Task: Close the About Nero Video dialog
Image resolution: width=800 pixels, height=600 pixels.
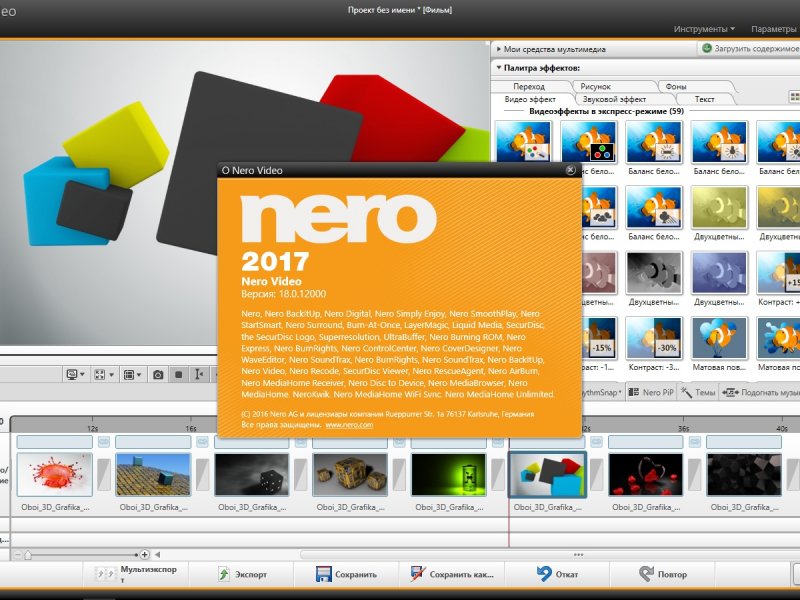Action: coord(570,170)
